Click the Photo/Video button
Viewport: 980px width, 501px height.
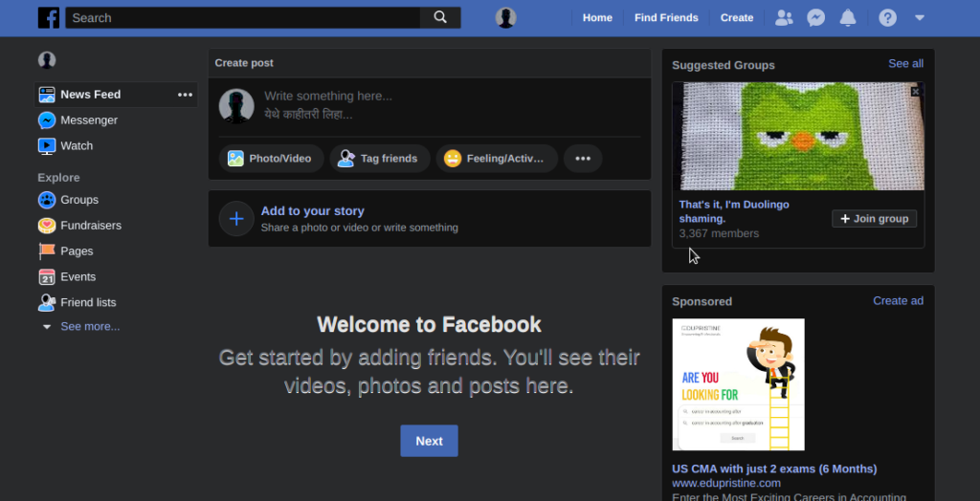point(271,159)
